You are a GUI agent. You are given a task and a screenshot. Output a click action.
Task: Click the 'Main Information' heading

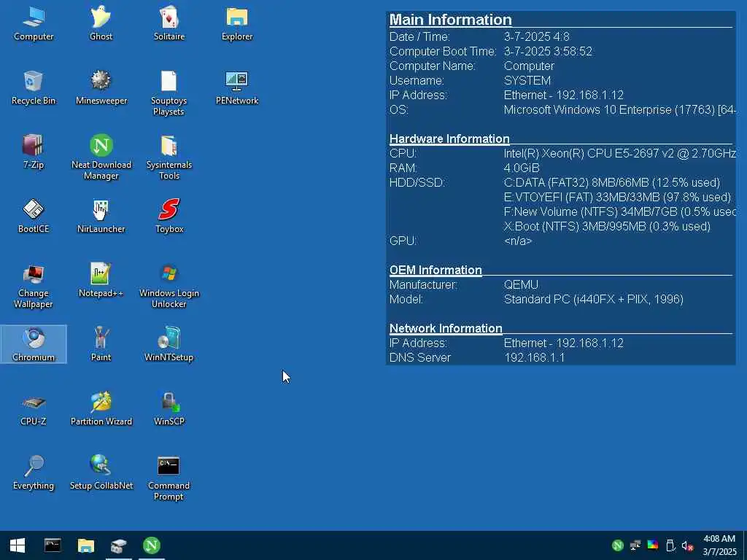(451, 20)
